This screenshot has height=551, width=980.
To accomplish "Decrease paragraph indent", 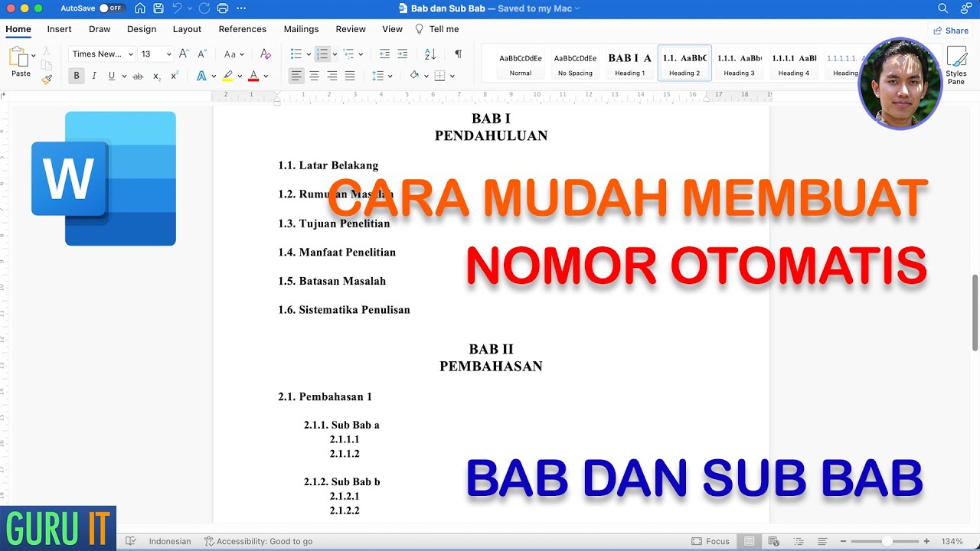I will coord(384,54).
